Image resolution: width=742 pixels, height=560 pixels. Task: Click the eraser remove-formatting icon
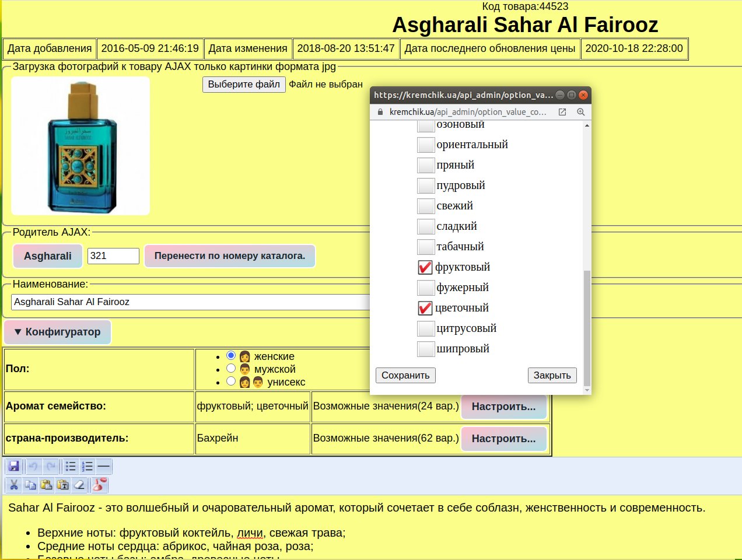pos(79,485)
